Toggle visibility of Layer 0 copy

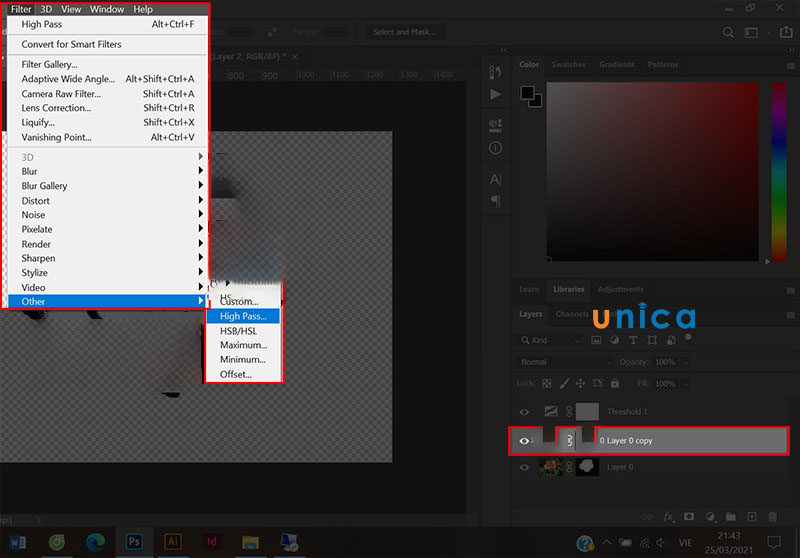[524, 440]
